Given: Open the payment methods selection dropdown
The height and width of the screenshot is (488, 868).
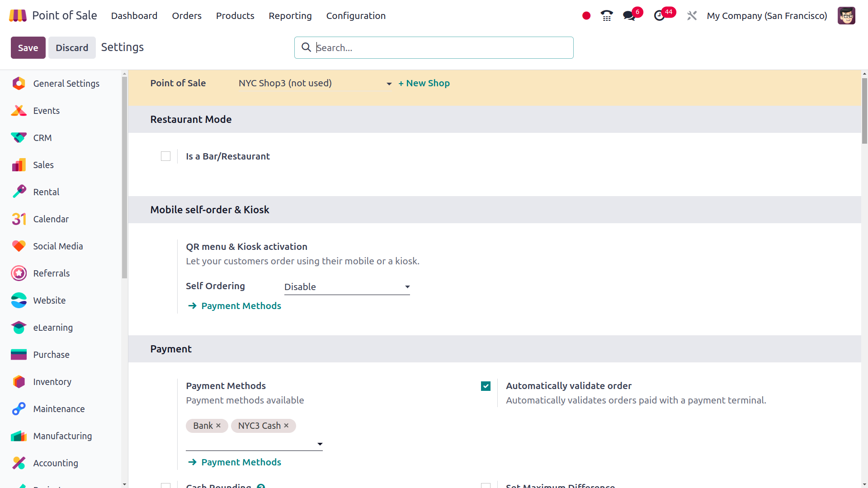Looking at the screenshot, I should [254, 444].
